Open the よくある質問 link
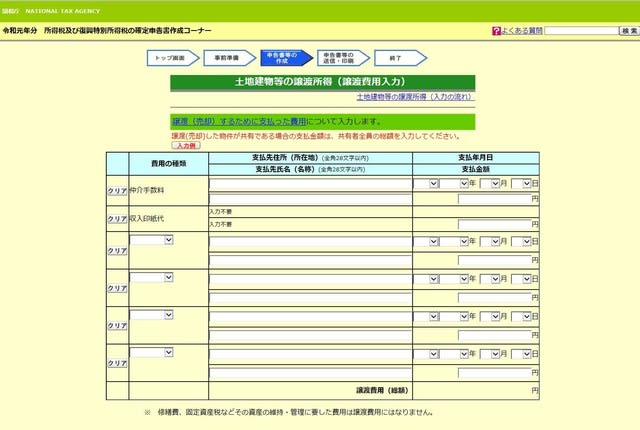This screenshot has height=430, width=640. point(522,31)
